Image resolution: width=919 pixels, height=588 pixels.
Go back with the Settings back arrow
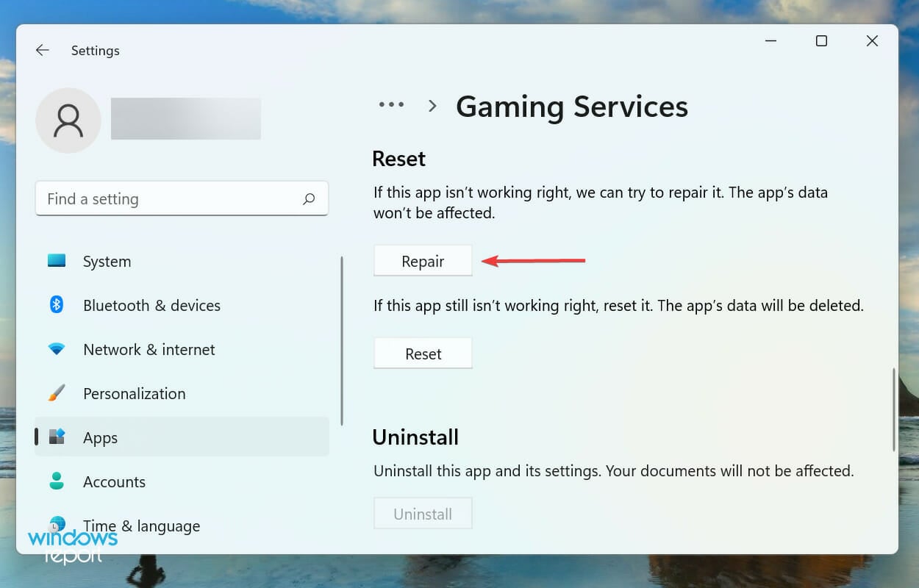(43, 50)
